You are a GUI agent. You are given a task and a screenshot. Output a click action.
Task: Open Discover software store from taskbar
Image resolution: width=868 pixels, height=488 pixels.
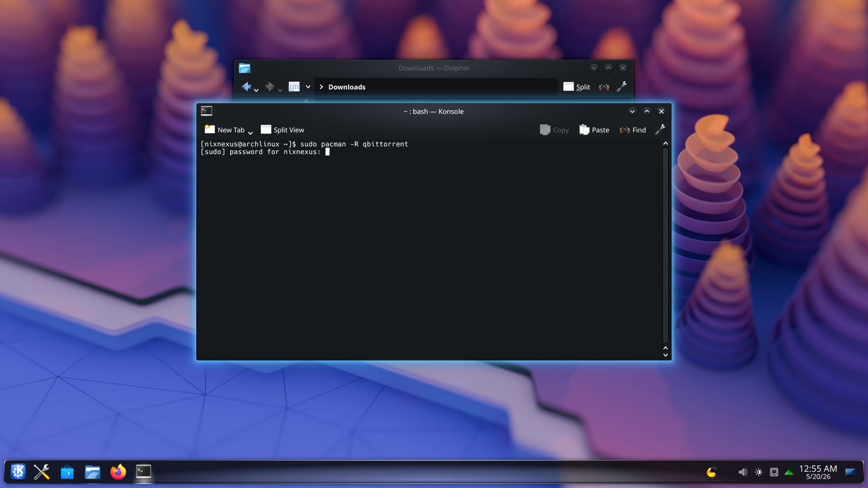point(67,472)
